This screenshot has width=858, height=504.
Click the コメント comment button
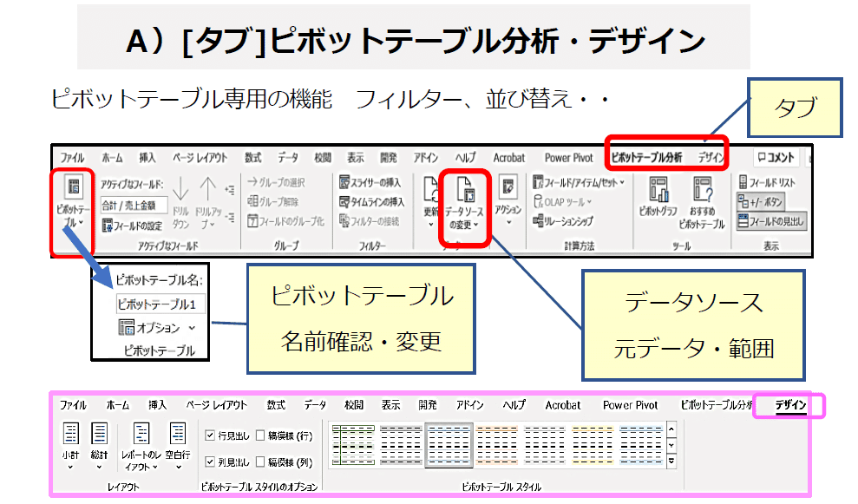point(776,158)
